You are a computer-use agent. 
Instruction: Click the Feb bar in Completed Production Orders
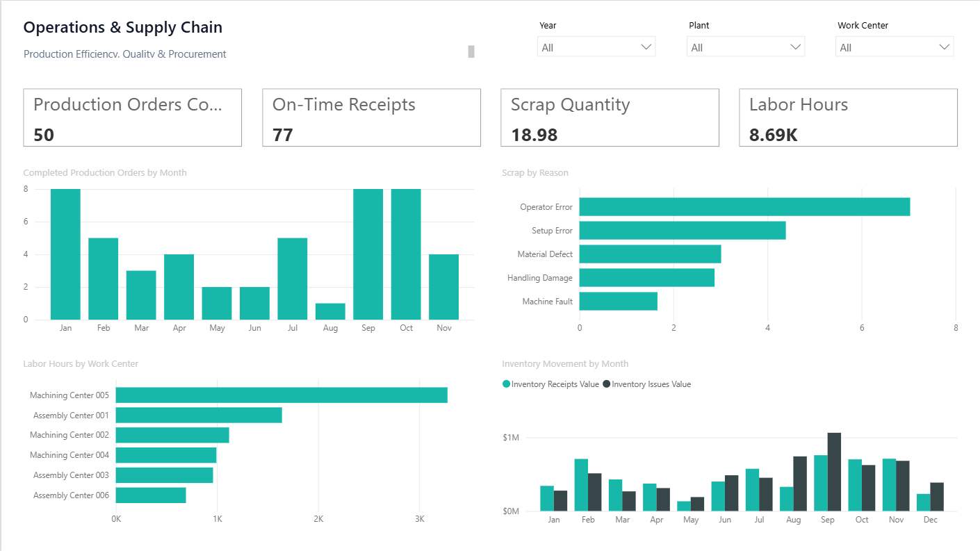tap(104, 279)
